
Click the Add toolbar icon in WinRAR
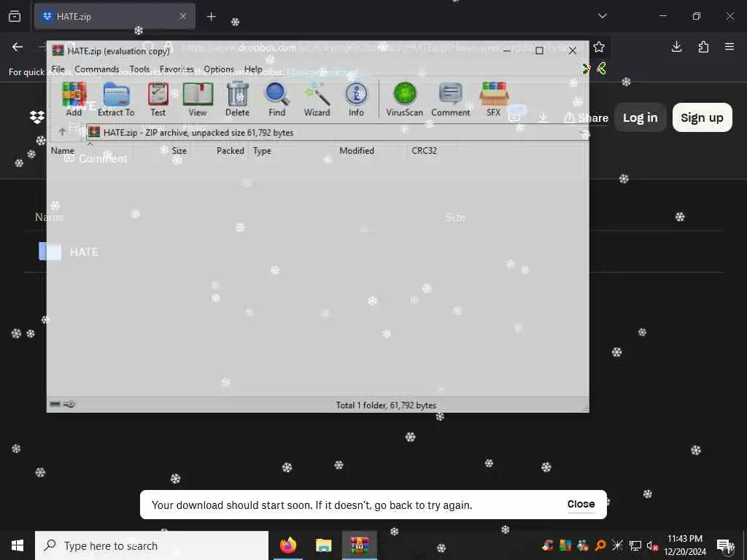pos(74,99)
